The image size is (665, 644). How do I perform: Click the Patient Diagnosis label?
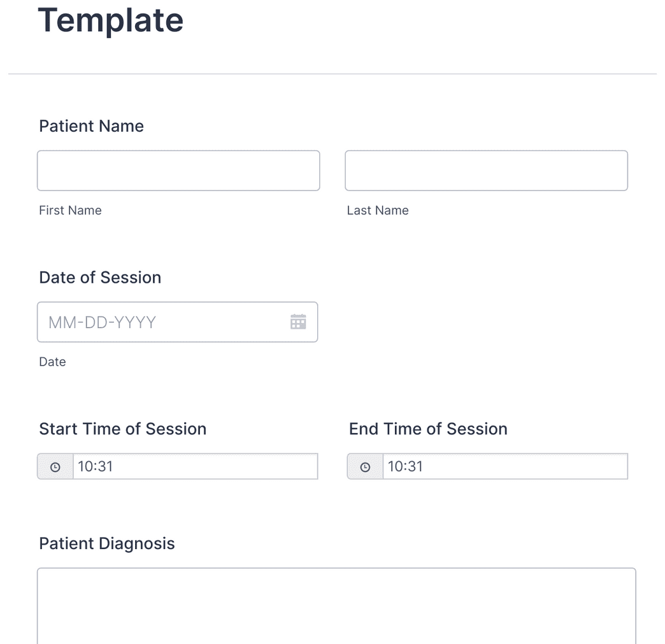click(x=107, y=543)
